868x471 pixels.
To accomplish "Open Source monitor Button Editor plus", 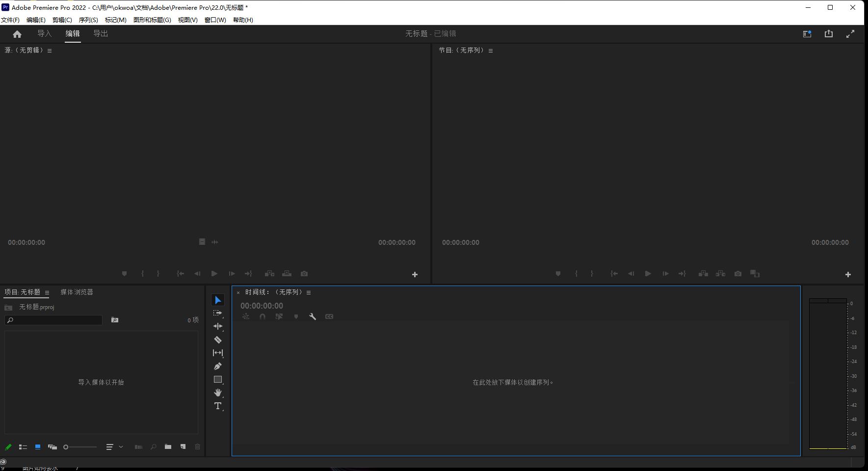I will [x=415, y=275].
